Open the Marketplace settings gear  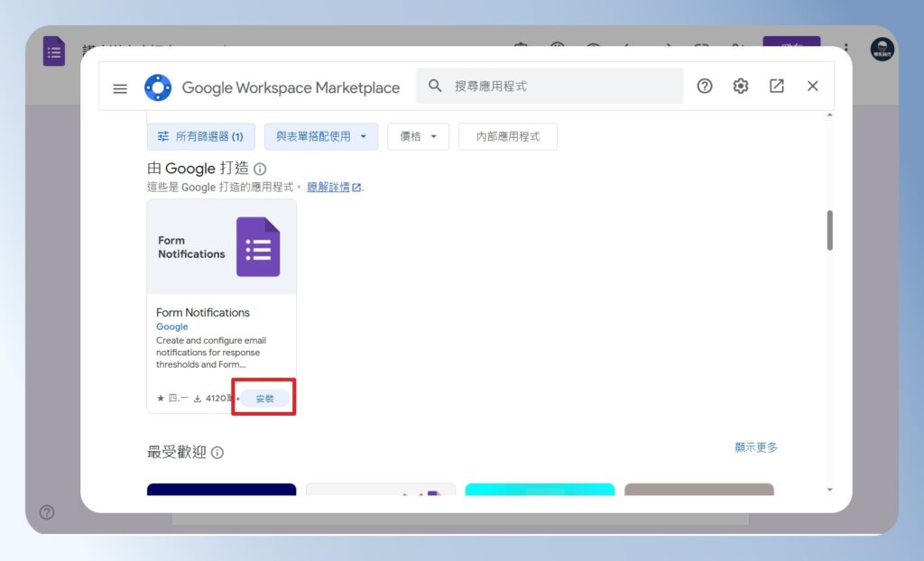click(741, 86)
